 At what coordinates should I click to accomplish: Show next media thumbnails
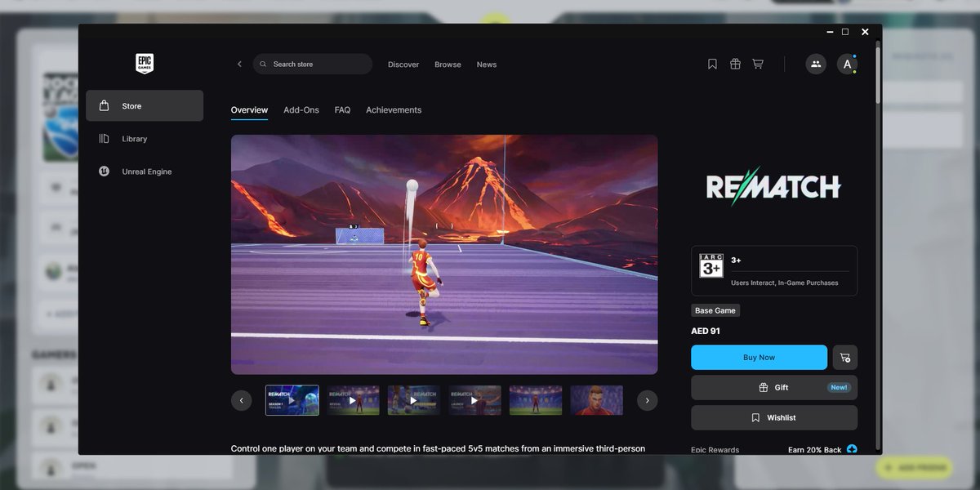point(647,400)
